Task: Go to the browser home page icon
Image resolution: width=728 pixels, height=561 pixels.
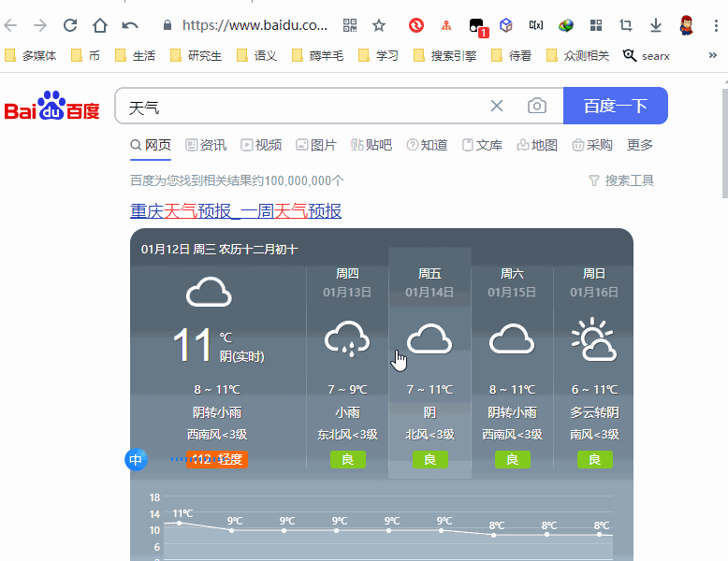Action: 100,25
